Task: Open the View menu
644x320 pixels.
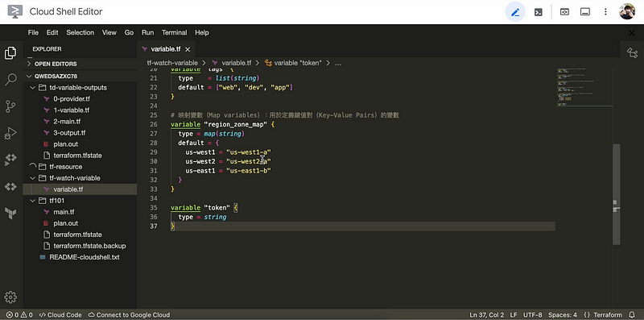Action: [109, 32]
